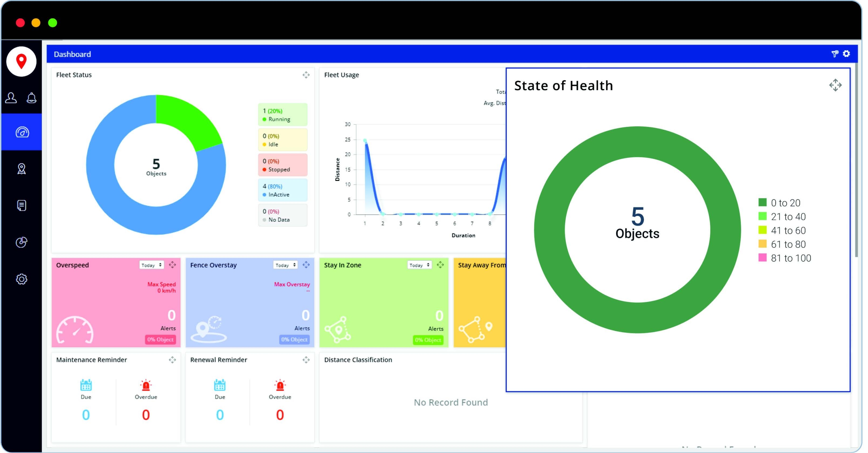Open dashboard settings gear in header

pyautogui.click(x=846, y=54)
